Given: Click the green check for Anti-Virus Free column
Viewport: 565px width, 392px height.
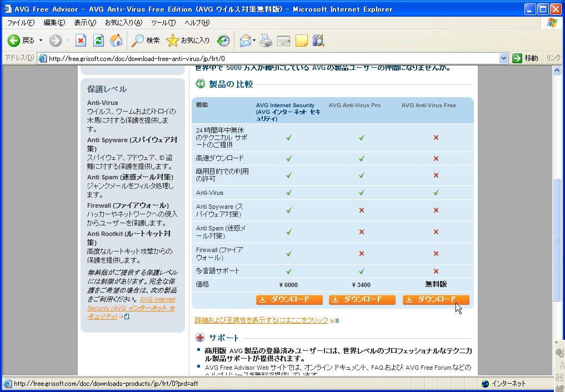Looking at the screenshot, I should [x=436, y=193].
